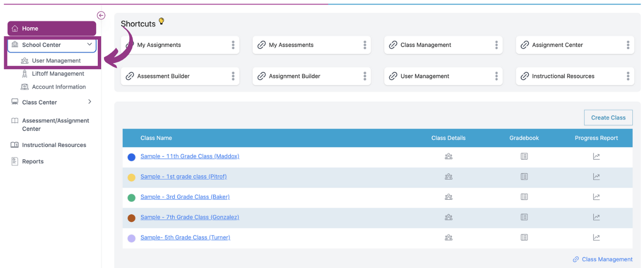Open Assessment/Assignment Center menu item
Screen dimensions: 644x268
pyautogui.click(x=51, y=124)
